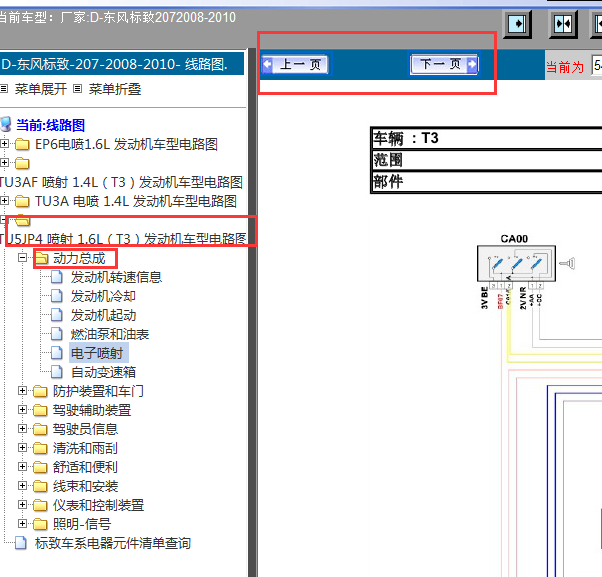This screenshot has width=602, height=577.
Task: Expand the 驾驶辅助装置 folder
Action: tap(22, 410)
